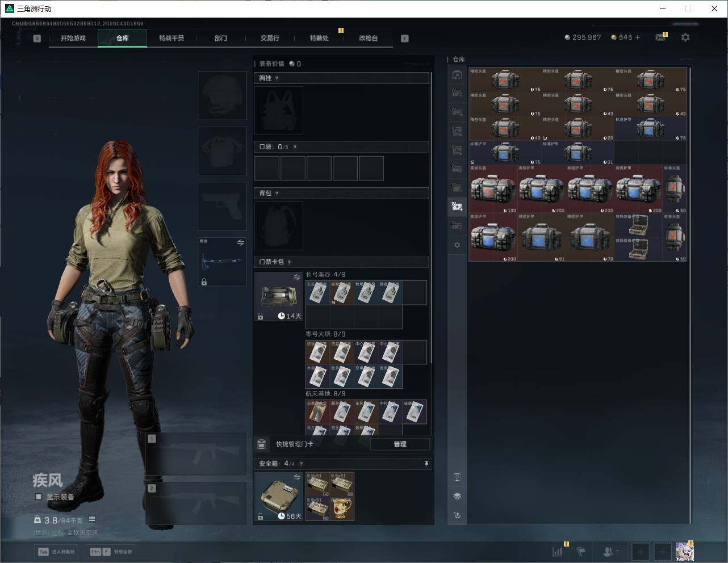Open the bar-chart stats icon
The height and width of the screenshot is (563, 728).
[558, 551]
